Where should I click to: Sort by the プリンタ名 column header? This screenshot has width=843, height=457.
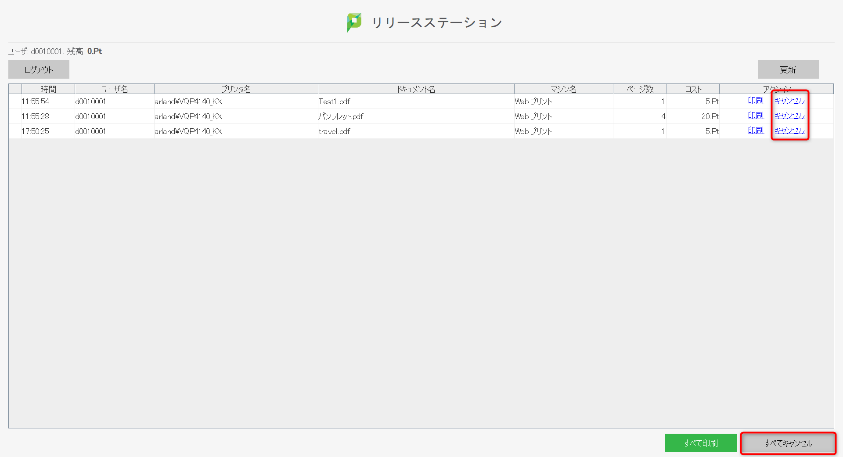click(234, 89)
